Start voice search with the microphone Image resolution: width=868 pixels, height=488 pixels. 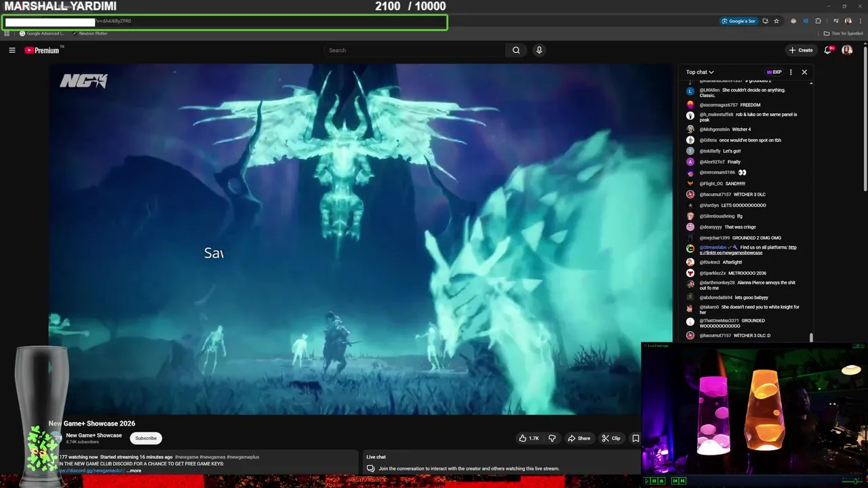539,50
